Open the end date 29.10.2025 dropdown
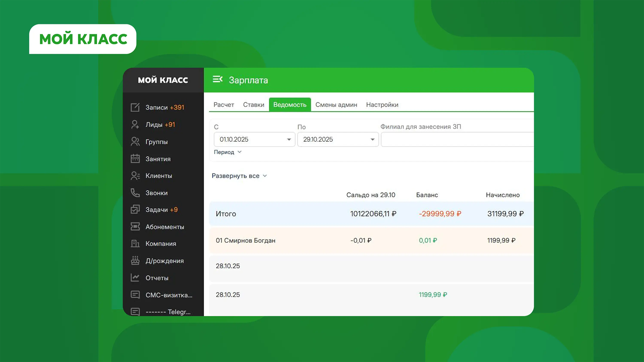 pos(372,139)
